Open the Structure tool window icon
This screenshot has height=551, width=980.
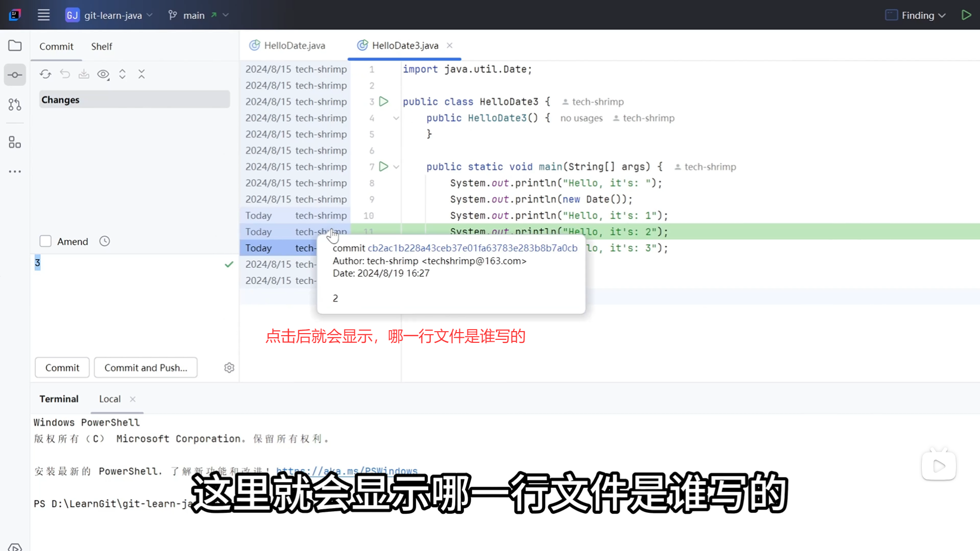pyautogui.click(x=15, y=142)
